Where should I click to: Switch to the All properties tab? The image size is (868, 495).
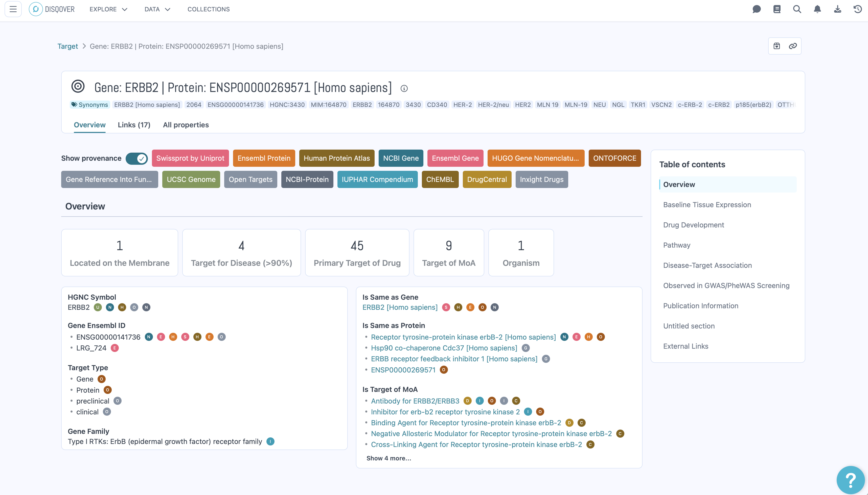tap(186, 125)
